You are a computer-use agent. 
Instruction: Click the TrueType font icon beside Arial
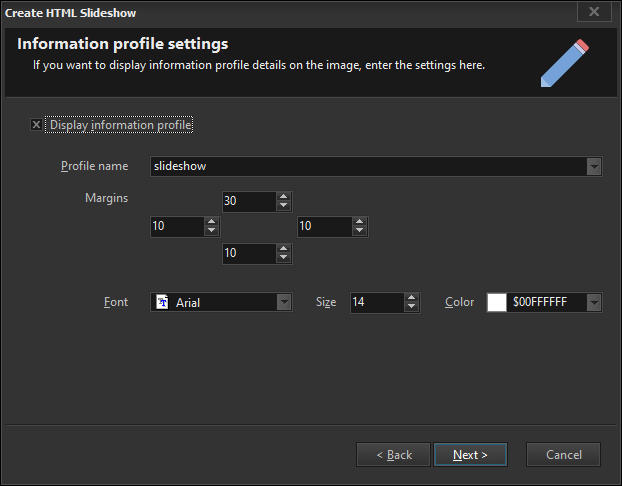click(x=162, y=302)
